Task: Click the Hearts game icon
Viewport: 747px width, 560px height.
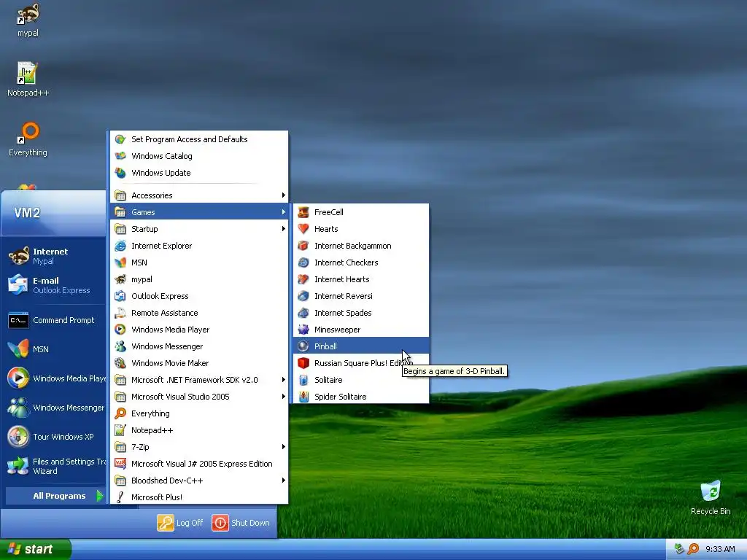Action: tap(303, 229)
